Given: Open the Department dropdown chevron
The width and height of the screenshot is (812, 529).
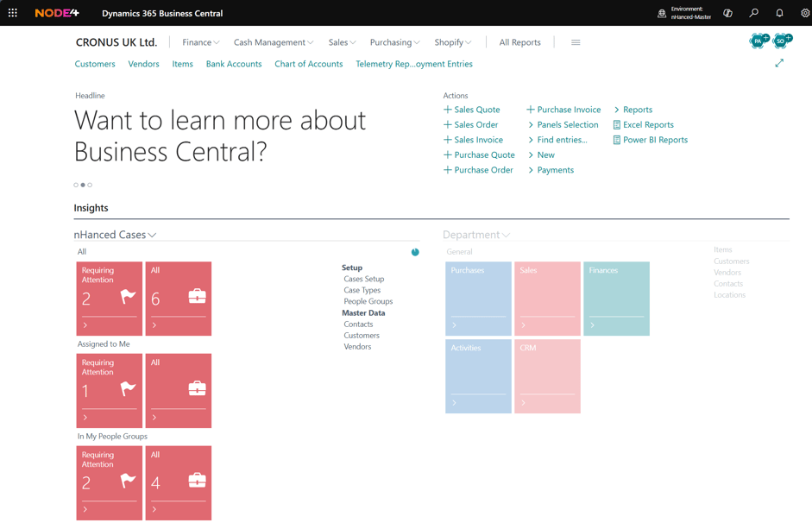Looking at the screenshot, I should point(506,236).
